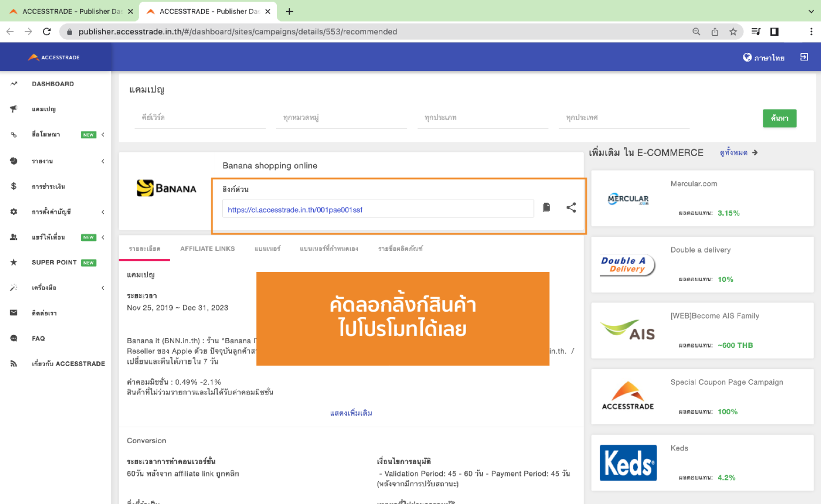Open the แบนเนอร์ tab
Viewport: 821px width, 504px height.
(267, 249)
